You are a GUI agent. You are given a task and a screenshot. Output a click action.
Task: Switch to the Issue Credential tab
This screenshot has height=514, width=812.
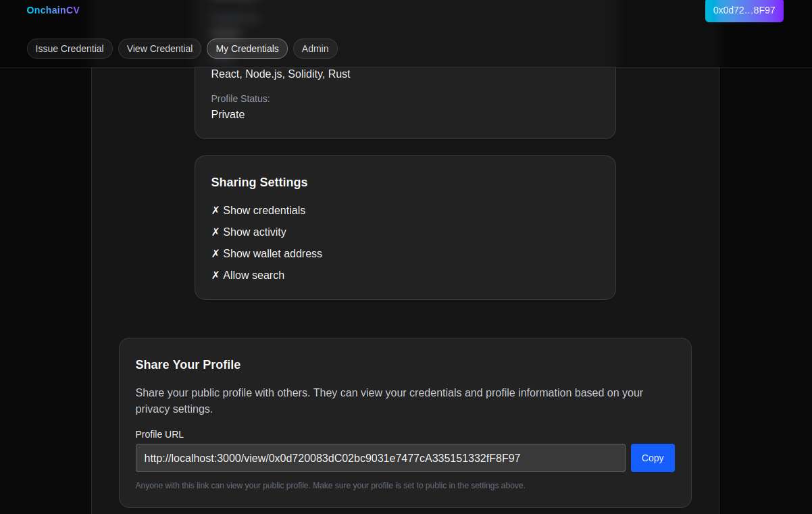[x=70, y=49]
